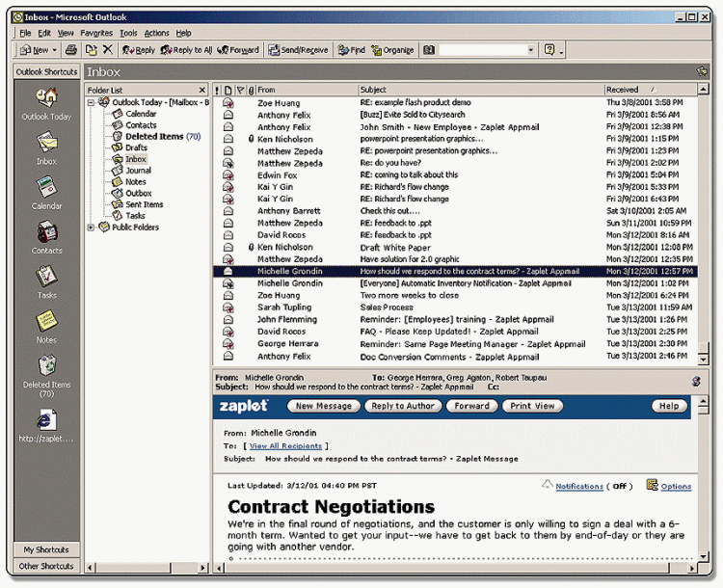Open Calendar shortcut in Outlook bar

(x=46, y=186)
